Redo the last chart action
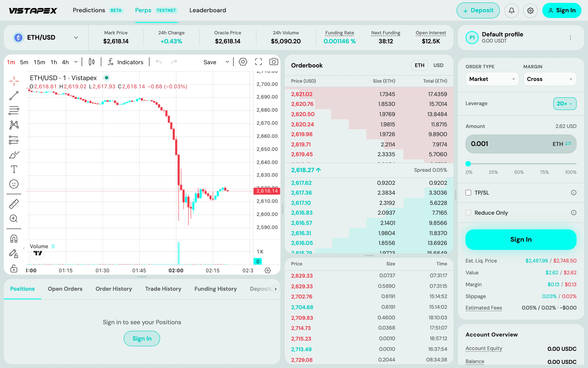Screen dimensions: 588x368 tap(174, 62)
